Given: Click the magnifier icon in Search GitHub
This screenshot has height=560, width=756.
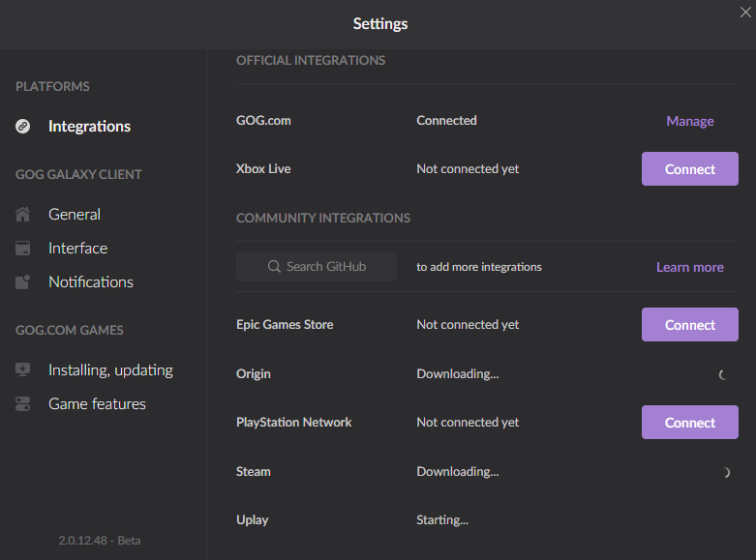Looking at the screenshot, I should (x=274, y=267).
